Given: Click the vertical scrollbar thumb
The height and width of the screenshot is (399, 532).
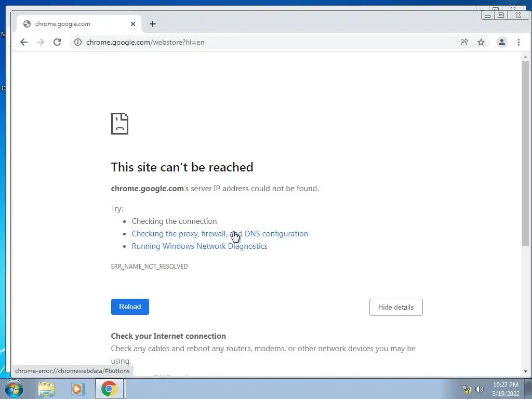Looking at the screenshot, I should (x=526, y=153).
